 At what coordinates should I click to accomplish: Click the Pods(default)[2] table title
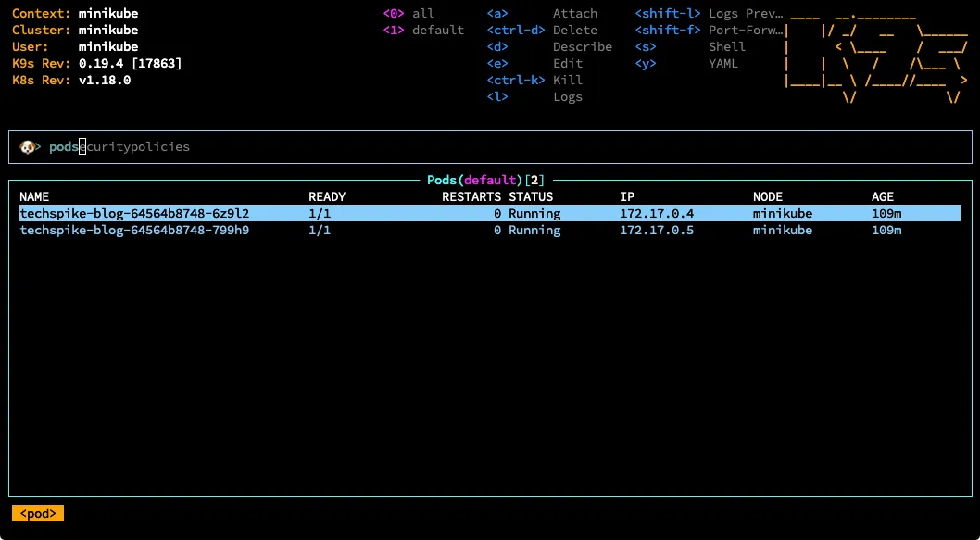tap(485, 181)
